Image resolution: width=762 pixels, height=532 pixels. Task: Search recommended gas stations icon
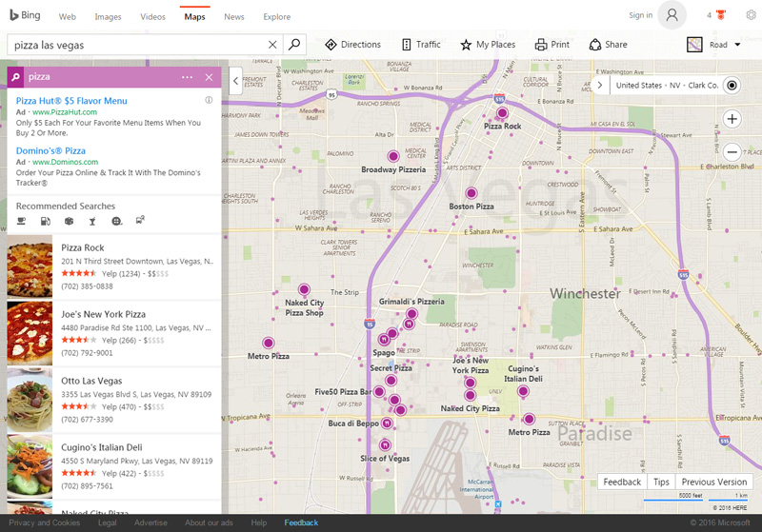coord(45,222)
